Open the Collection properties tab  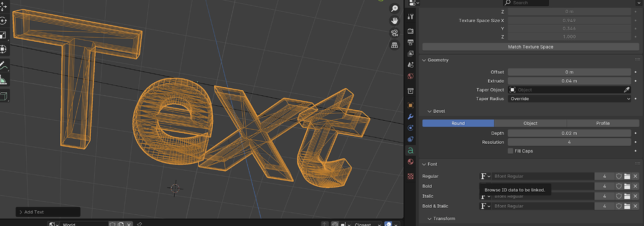[410, 91]
